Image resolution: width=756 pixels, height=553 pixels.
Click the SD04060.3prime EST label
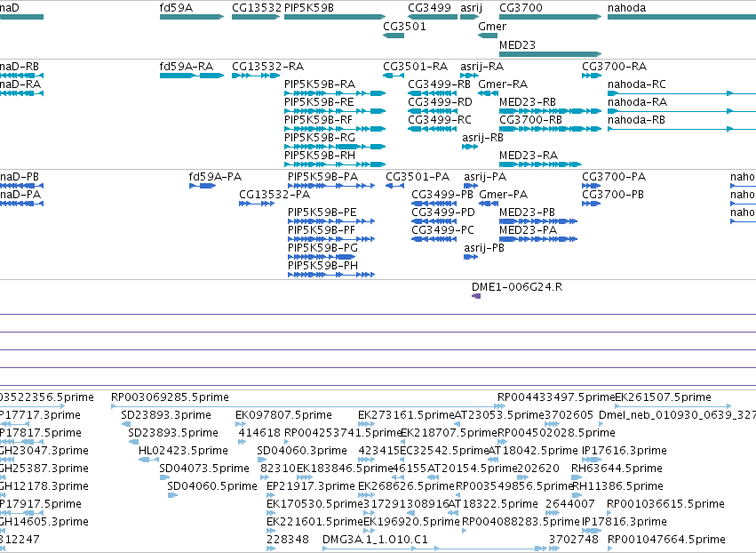302,451
